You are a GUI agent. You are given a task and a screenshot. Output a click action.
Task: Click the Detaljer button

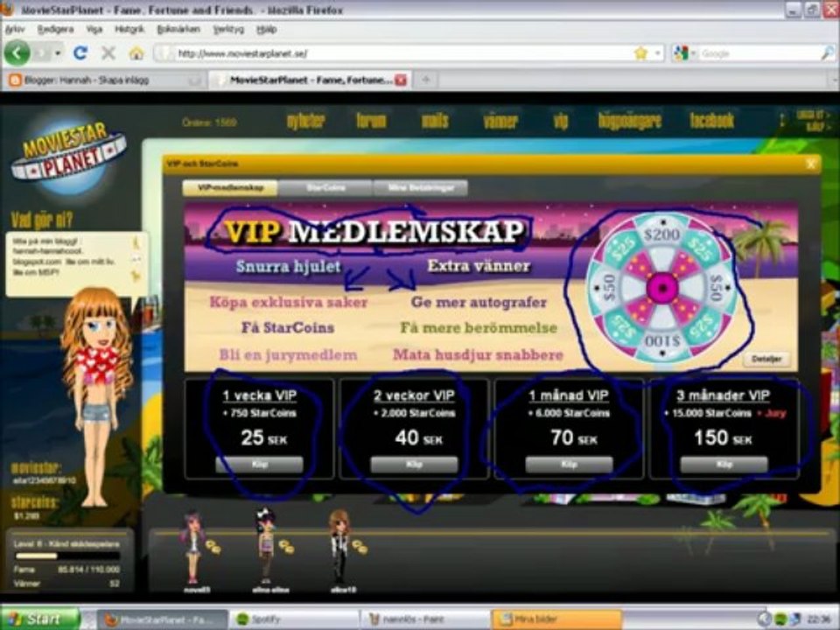pyautogui.click(x=766, y=359)
